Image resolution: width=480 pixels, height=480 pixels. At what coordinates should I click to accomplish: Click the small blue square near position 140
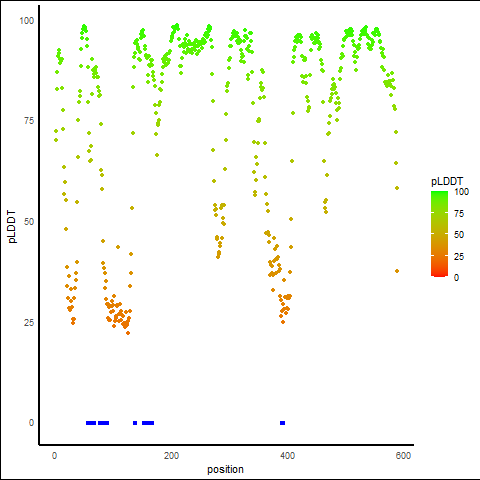tap(135, 423)
